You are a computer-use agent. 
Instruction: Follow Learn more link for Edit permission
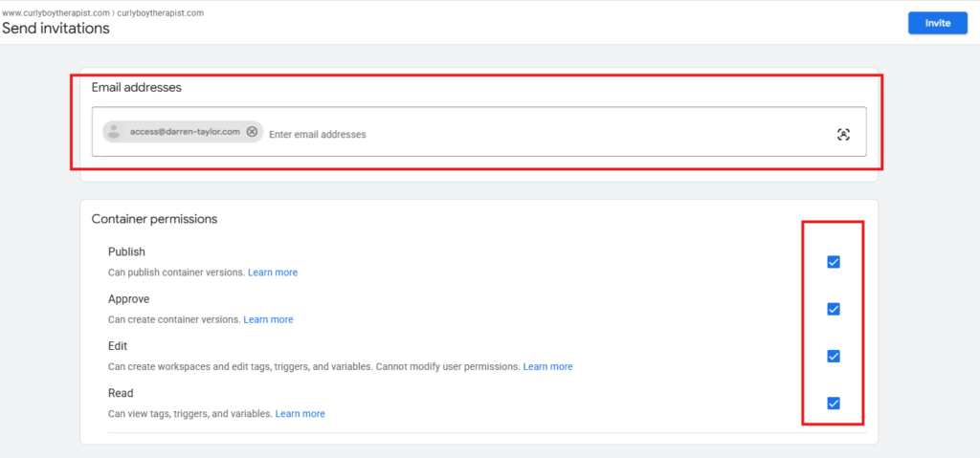click(x=547, y=366)
